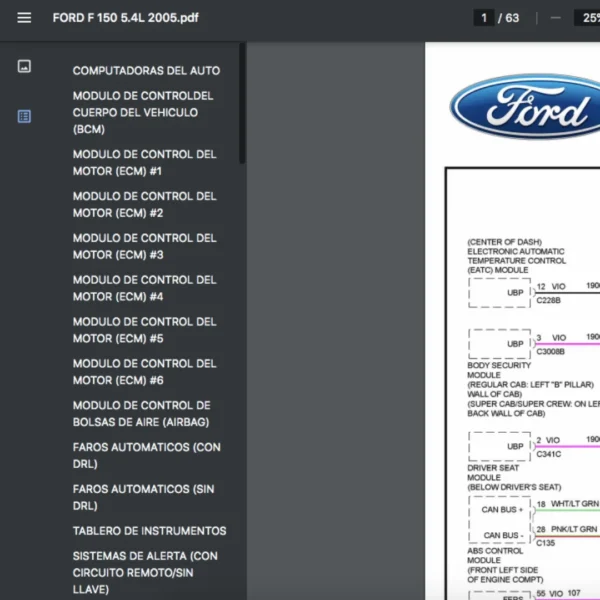
Task: Click the outline panel scrollbar
Action: coord(242,103)
